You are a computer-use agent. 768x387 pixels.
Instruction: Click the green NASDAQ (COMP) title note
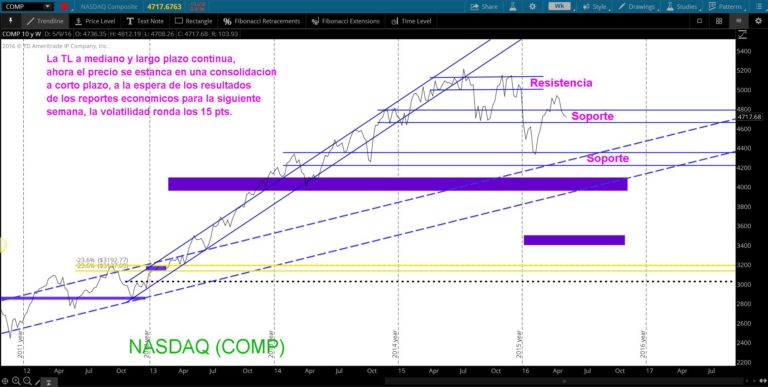coord(206,347)
